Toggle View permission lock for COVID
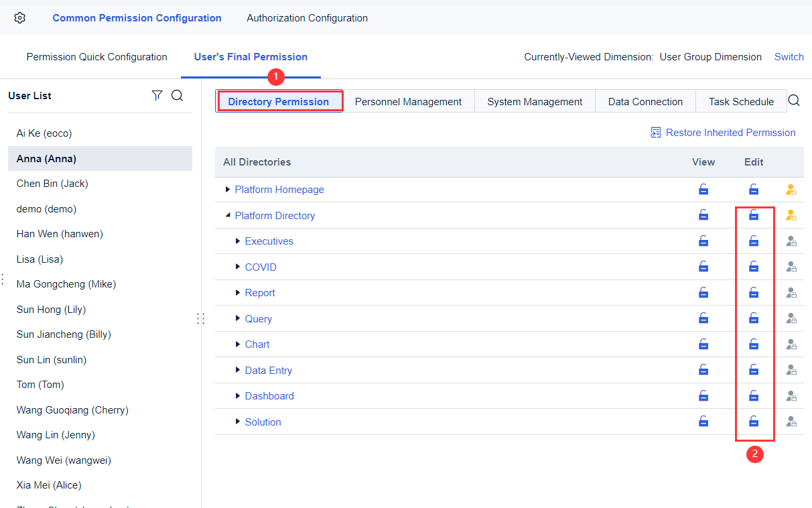This screenshot has width=812, height=508. 703,267
